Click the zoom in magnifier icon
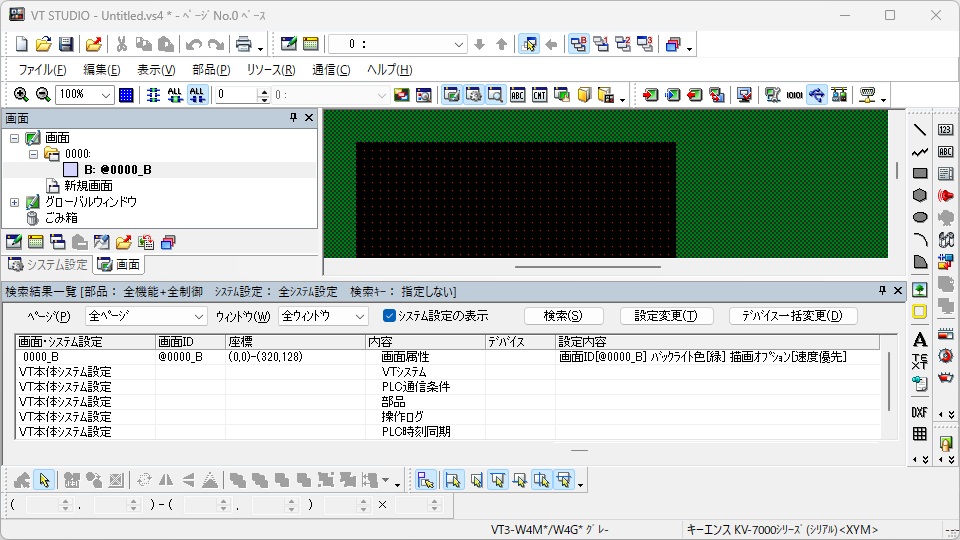 21,95
